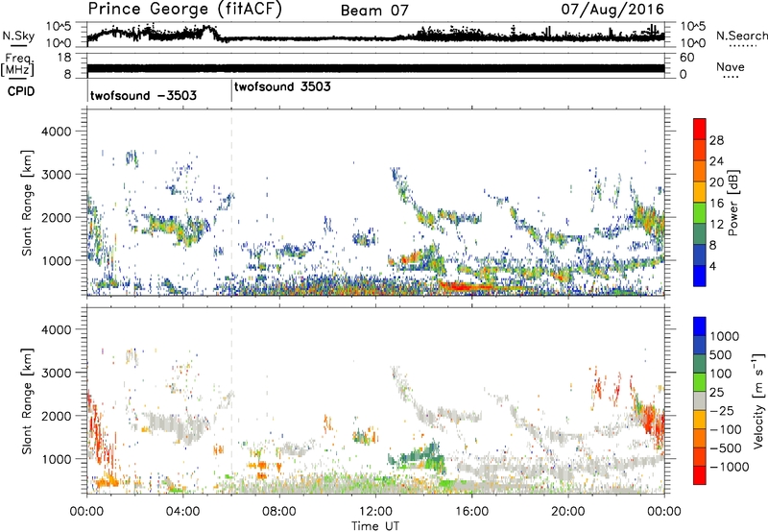Click the 'Freq. [MHz]' axis label
Image resolution: width=768 pixels, height=532 pixels.
coord(17,64)
